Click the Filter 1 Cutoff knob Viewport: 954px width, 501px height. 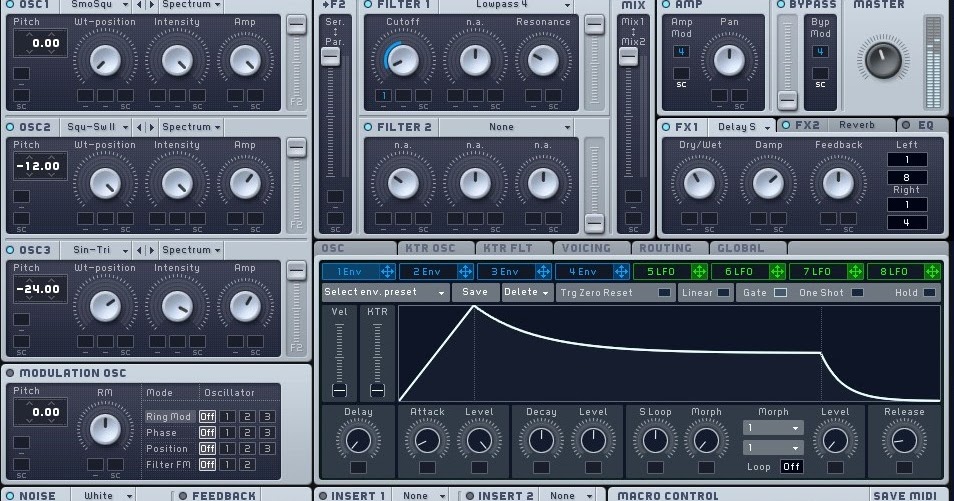click(x=402, y=60)
